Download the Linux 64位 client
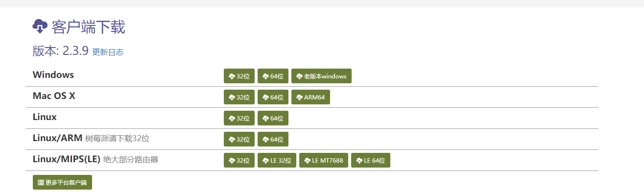Screen dimensions: 644x195 click(273, 118)
